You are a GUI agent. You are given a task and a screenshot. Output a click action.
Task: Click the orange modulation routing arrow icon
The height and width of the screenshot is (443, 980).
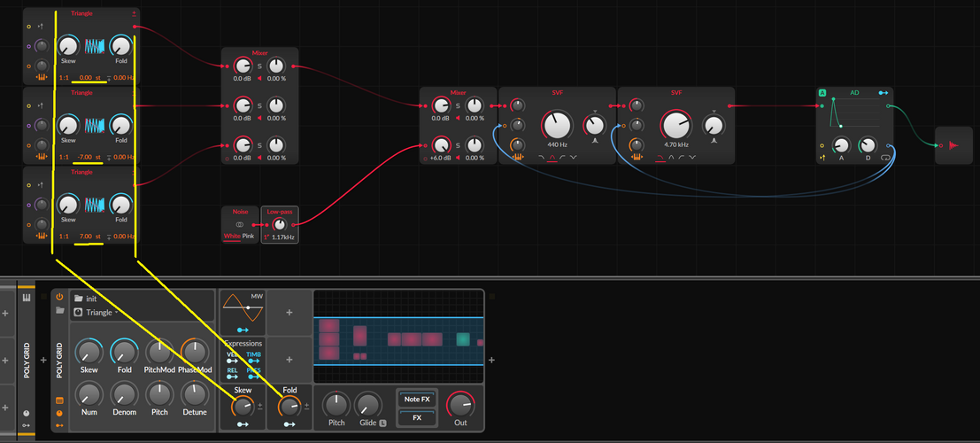pos(59,425)
